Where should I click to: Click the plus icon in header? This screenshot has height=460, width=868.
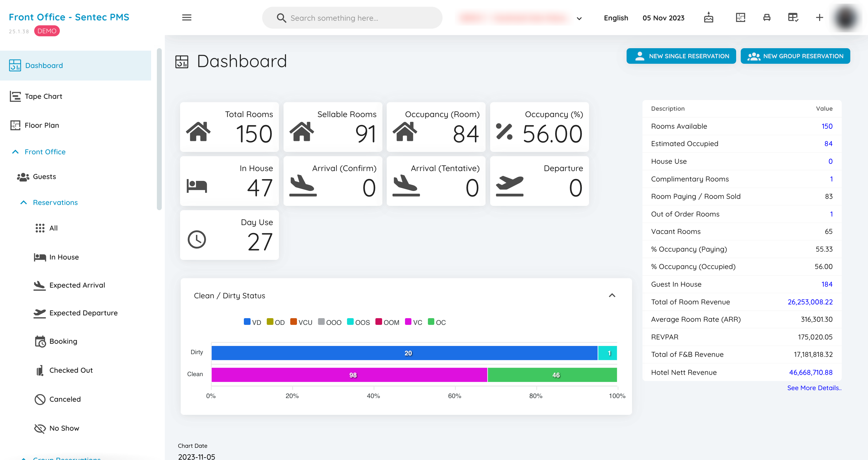click(819, 17)
